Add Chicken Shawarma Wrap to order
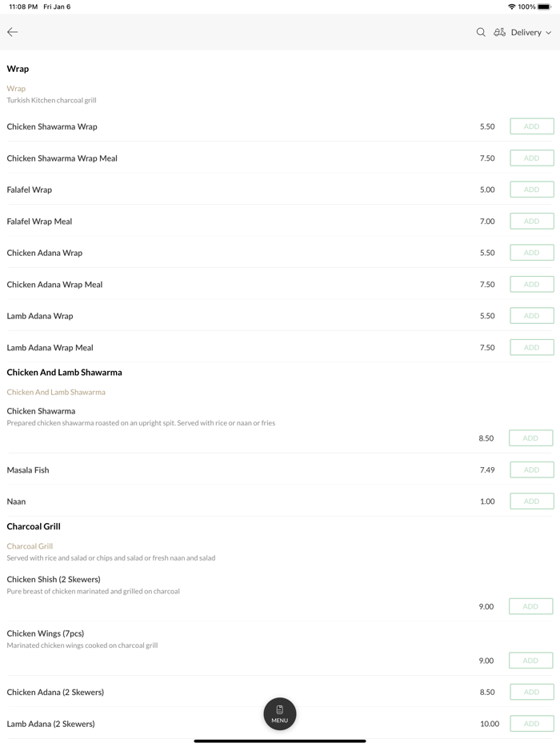560x747 pixels. [531, 126]
